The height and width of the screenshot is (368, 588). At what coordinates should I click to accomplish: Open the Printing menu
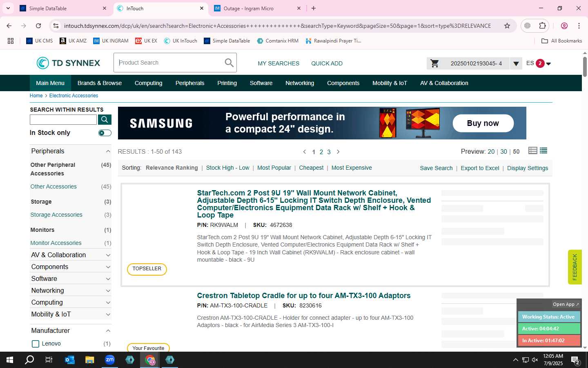(227, 83)
